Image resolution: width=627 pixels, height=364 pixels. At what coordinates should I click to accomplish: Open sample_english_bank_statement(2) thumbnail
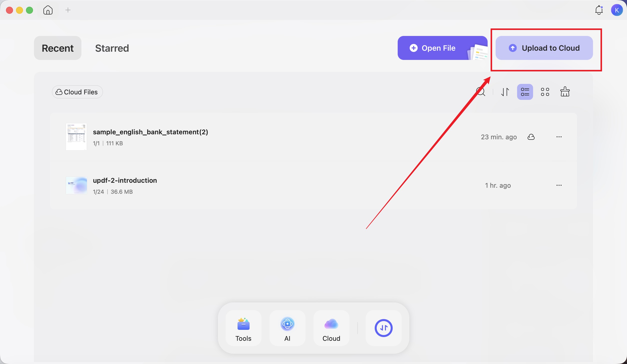[76, 137]
